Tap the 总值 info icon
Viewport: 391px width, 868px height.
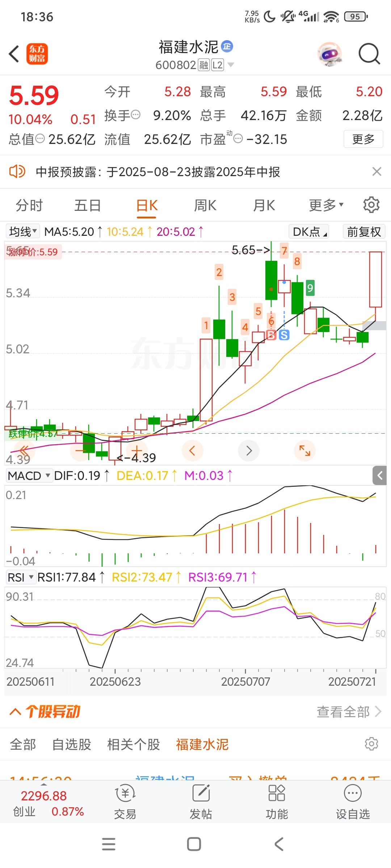(x=40, y=139)
